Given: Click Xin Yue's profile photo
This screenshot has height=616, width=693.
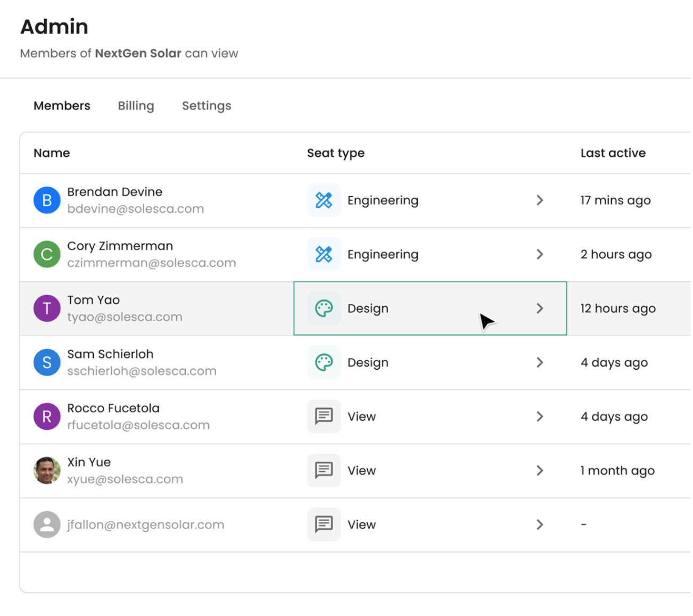Looking at the screenshot, I should point(47,471).
